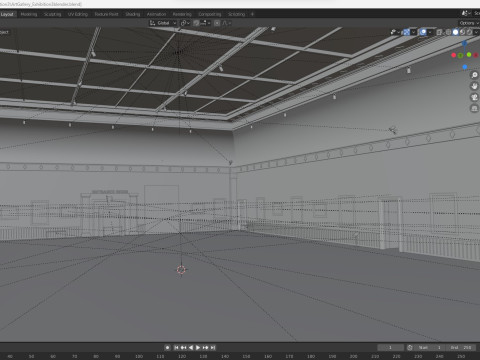Switch to the Shading workspace tab
480x360 pixels.
pos(133,14)
